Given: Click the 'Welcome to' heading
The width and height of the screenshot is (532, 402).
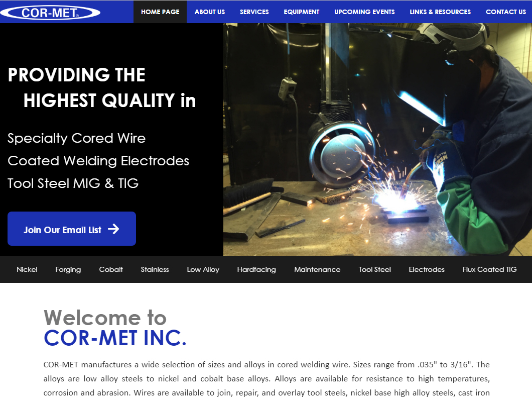Looking at the screenshot, I should pos(105,318).
